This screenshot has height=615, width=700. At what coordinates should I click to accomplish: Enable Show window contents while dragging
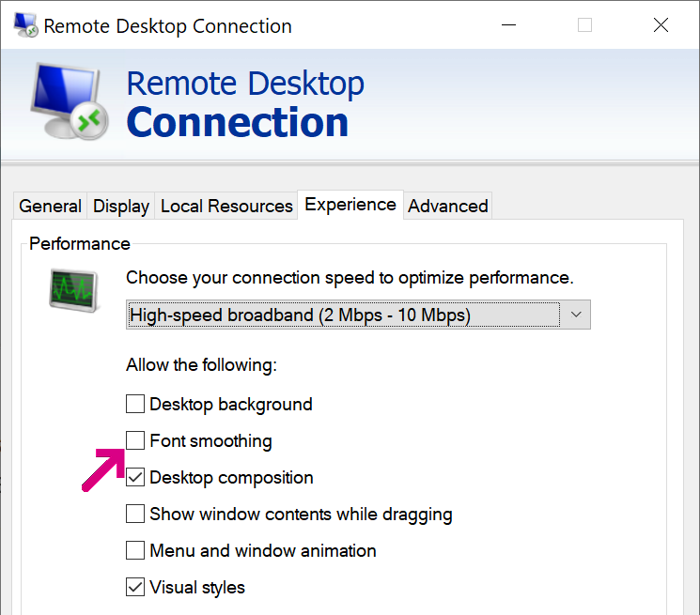(x=135, y=515)
